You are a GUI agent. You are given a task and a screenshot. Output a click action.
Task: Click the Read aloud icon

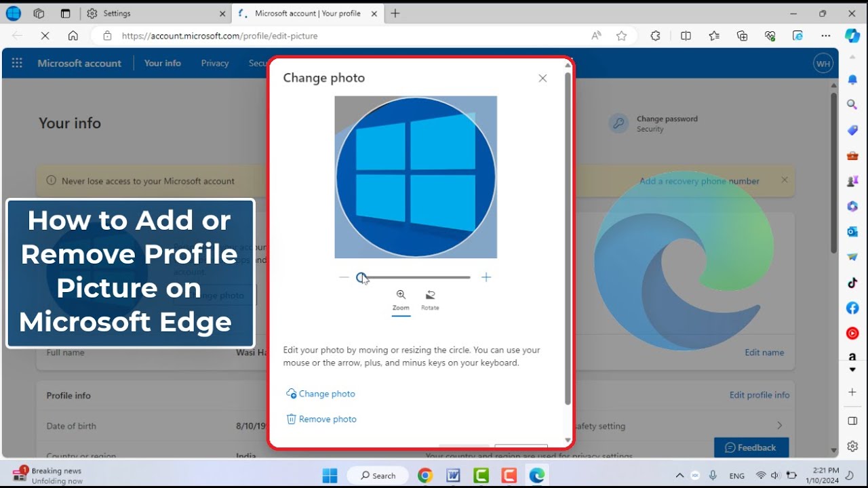[596, 36]
